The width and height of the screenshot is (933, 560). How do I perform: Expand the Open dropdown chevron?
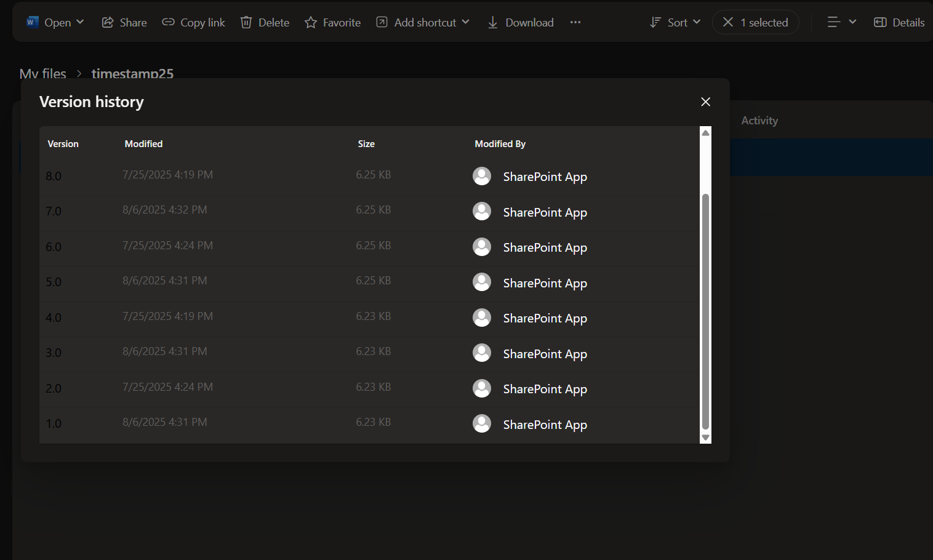(80, 22)
